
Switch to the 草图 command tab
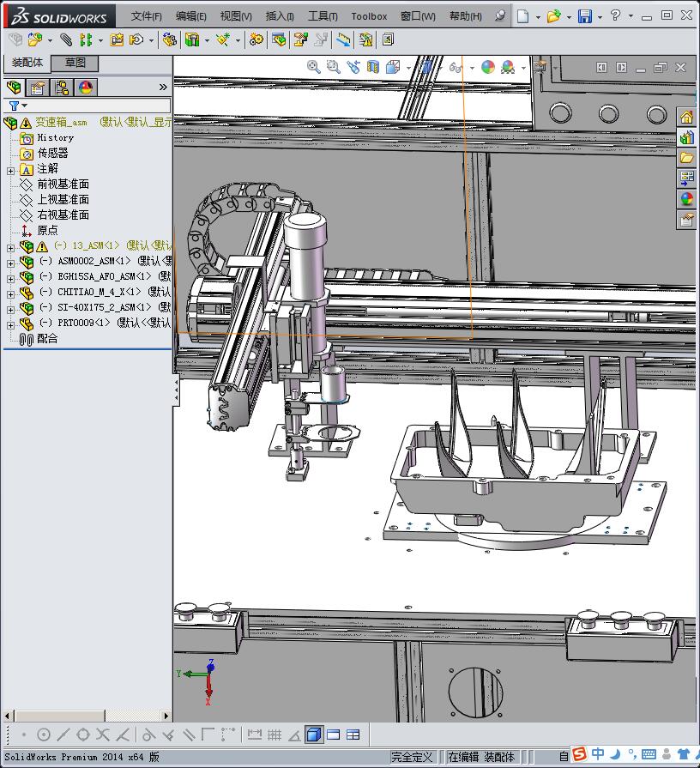[x=75, y=63]
